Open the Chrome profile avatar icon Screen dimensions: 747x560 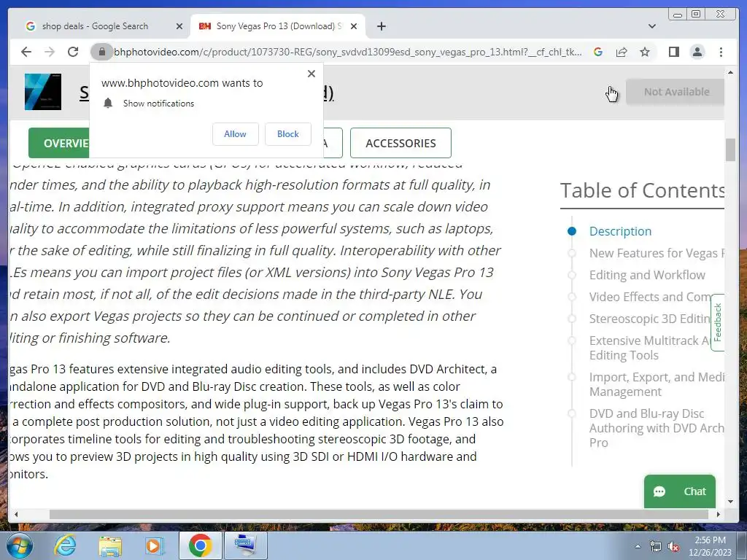click(x=697, y=52)
